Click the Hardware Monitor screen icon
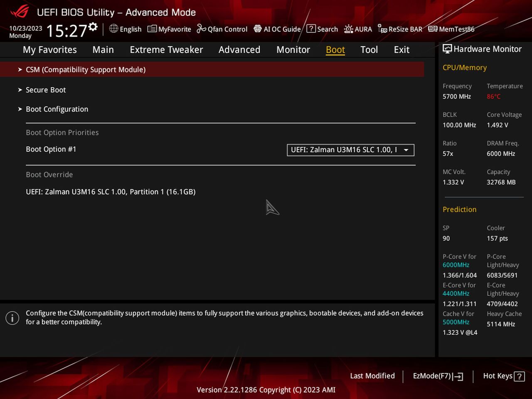 447,49
